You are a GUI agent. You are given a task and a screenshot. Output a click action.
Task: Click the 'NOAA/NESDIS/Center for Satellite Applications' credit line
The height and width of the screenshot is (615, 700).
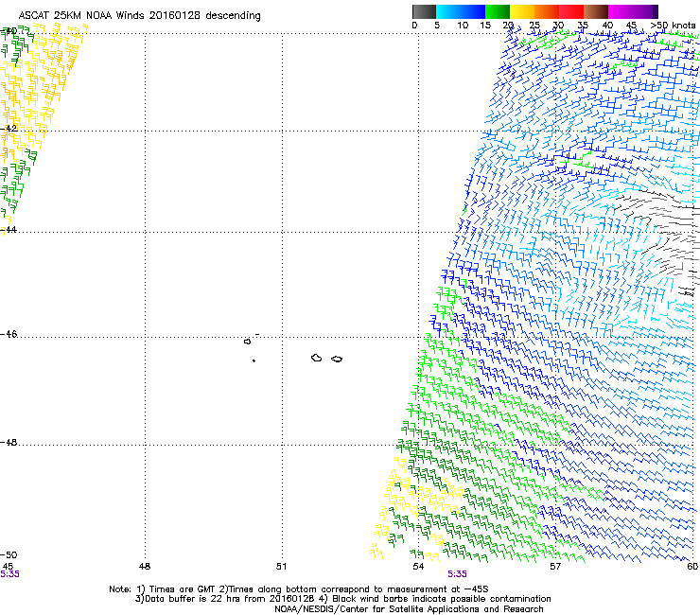pyautogui.click(x=409, y=609)
